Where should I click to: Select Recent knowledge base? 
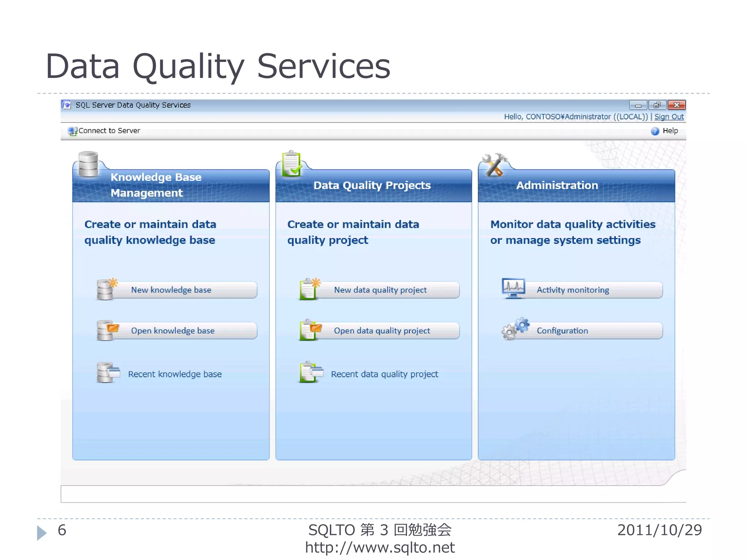[x=175, y=374]
